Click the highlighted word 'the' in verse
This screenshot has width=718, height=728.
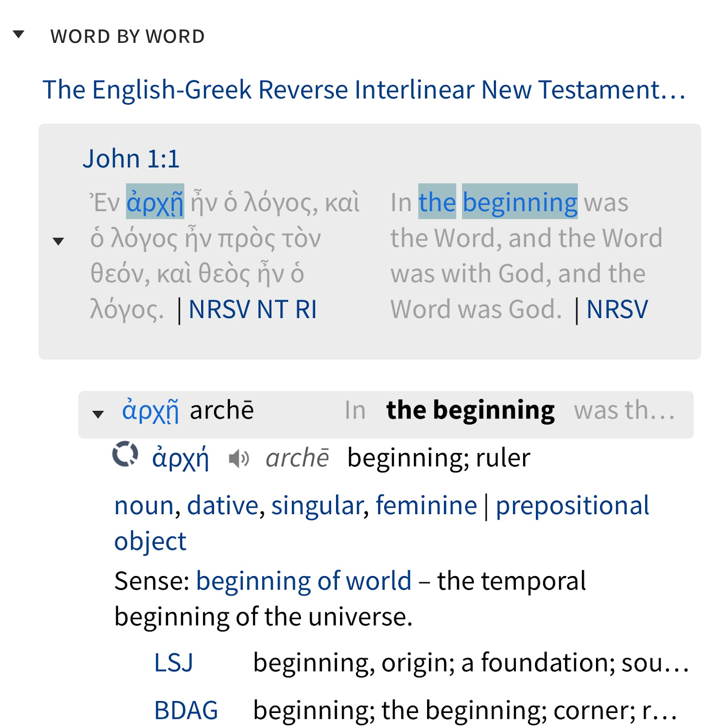[437, 202]
